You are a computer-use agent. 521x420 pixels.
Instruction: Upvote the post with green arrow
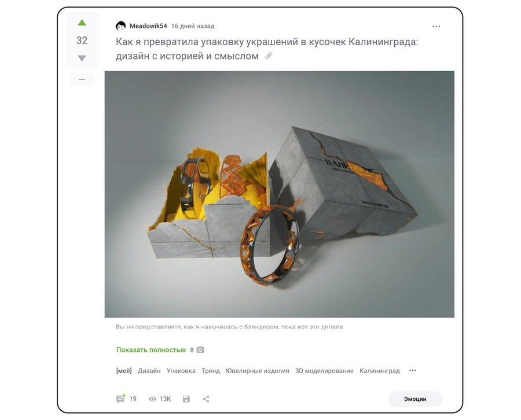coord(82,23)
